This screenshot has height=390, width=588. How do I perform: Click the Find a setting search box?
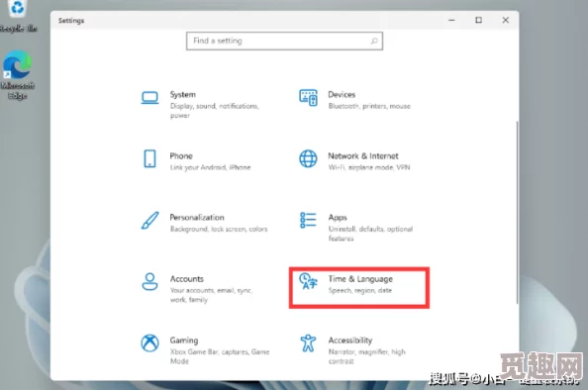pyautogui.click(x=285, y=41)
